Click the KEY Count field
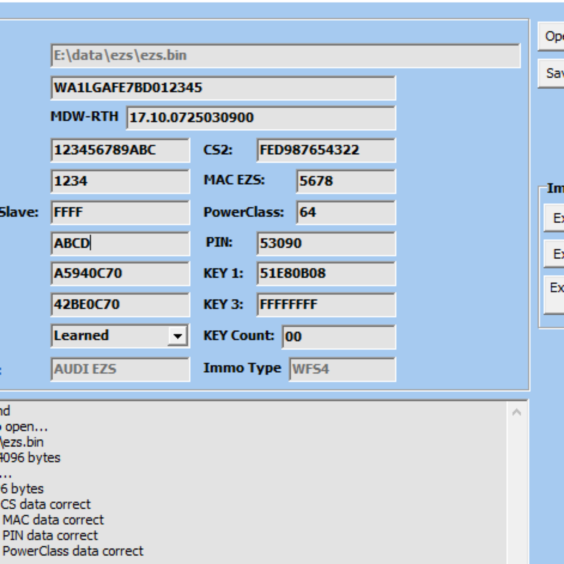The height and width of the screenshot is (564, 564). click(339, 337)
